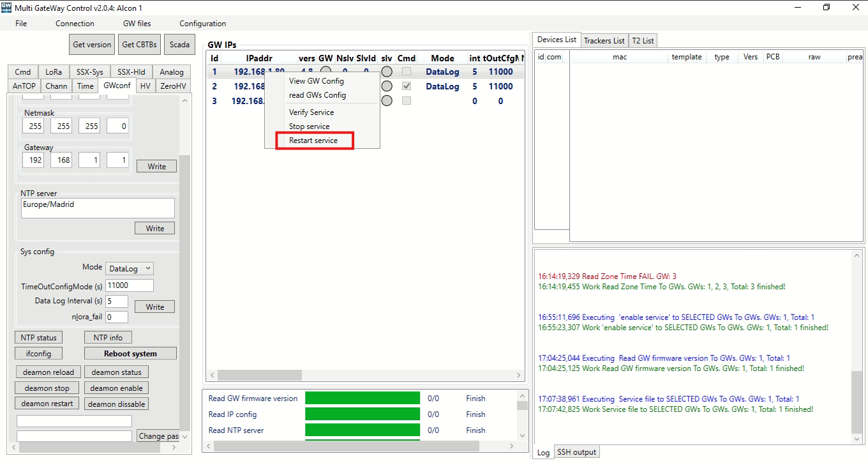Click the NTP server field containing Europe/Madrid
This screenshot has height=463, width=868.
(98, 208)
